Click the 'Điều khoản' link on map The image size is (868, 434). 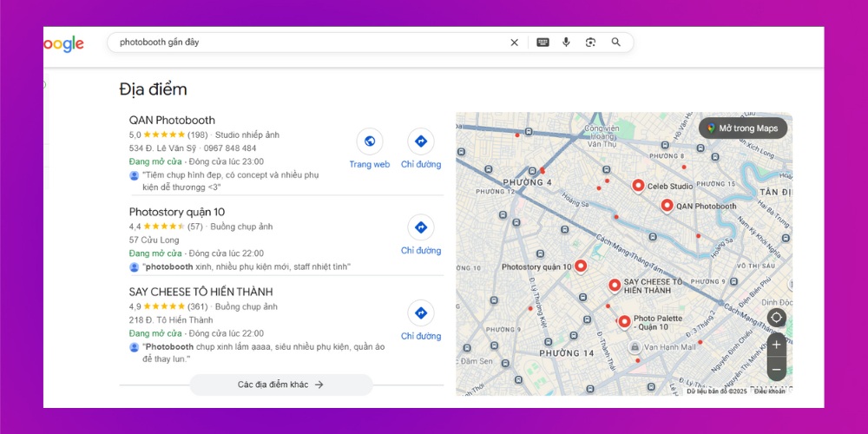(x=769, y=391)
